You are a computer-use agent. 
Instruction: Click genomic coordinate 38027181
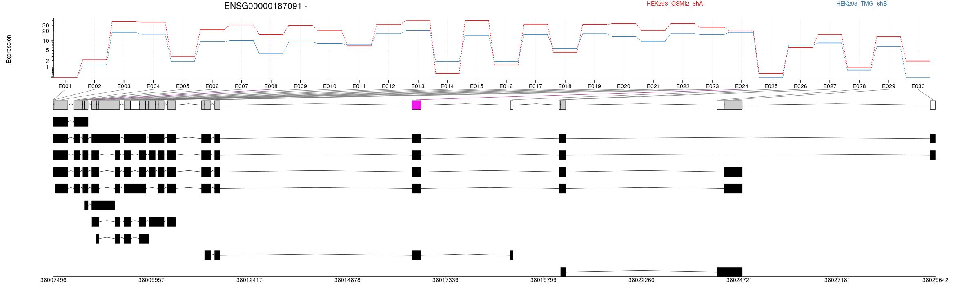tap(837, 280)
